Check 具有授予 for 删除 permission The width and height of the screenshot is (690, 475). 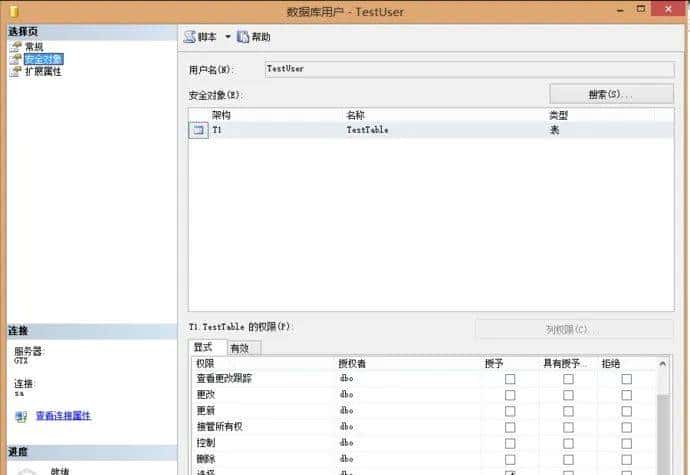coord(568,459)
